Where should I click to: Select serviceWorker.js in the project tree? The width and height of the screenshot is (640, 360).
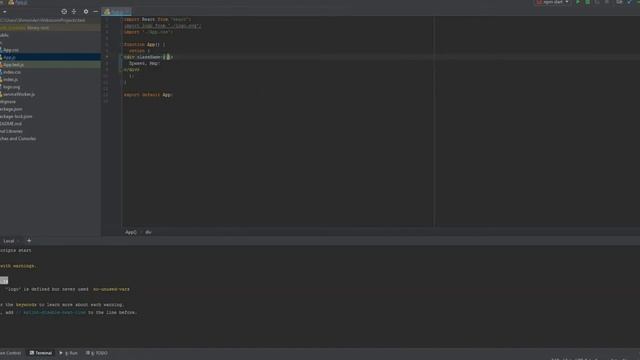18,94
